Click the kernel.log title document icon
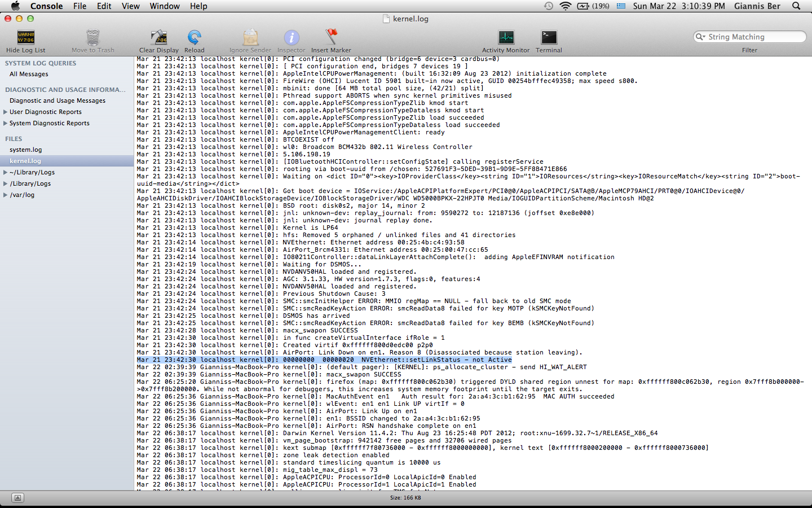 coord(386,19)
